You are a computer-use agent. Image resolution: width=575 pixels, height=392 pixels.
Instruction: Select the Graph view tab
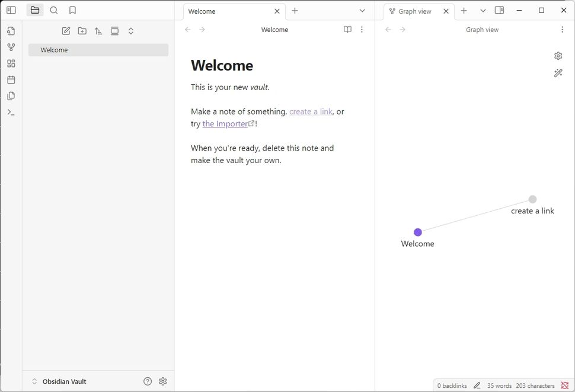point(415,11)
